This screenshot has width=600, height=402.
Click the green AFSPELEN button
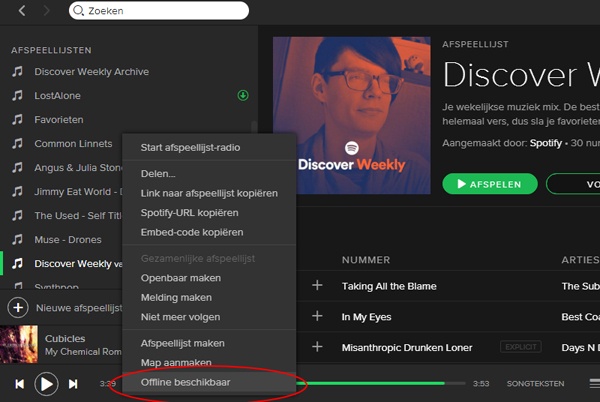pyautogui.click(x=490, y=184)
